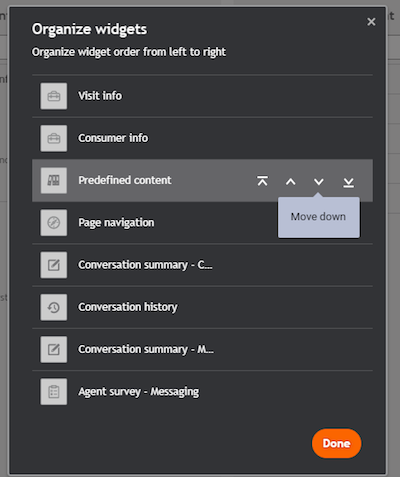
Task: Click the Page navigation compass icon
Action: click(x=54, y=223)
